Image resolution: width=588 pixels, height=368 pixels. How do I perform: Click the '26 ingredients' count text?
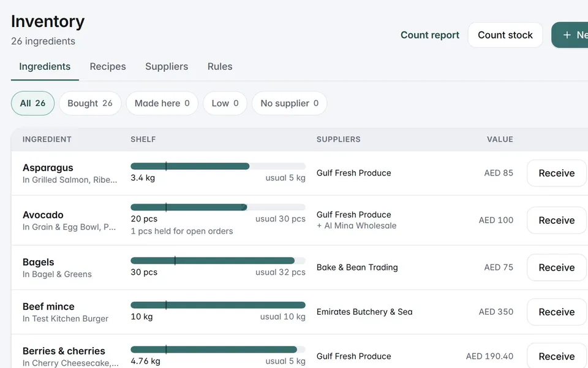pos(43,41)
